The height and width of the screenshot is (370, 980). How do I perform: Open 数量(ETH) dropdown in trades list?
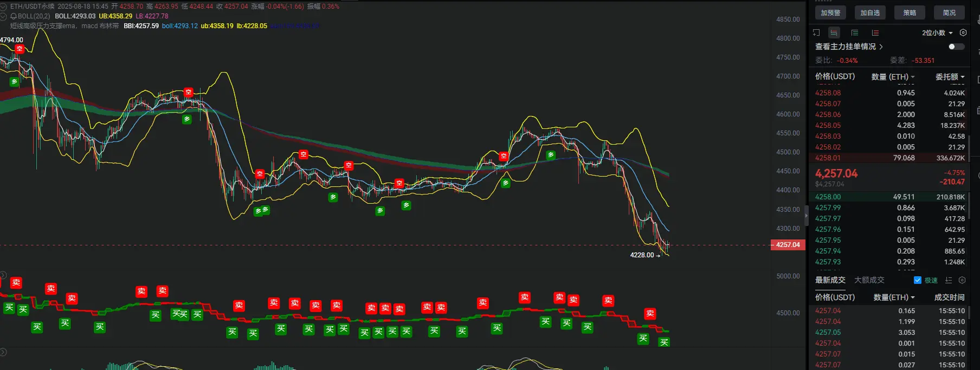coord(894,297)
